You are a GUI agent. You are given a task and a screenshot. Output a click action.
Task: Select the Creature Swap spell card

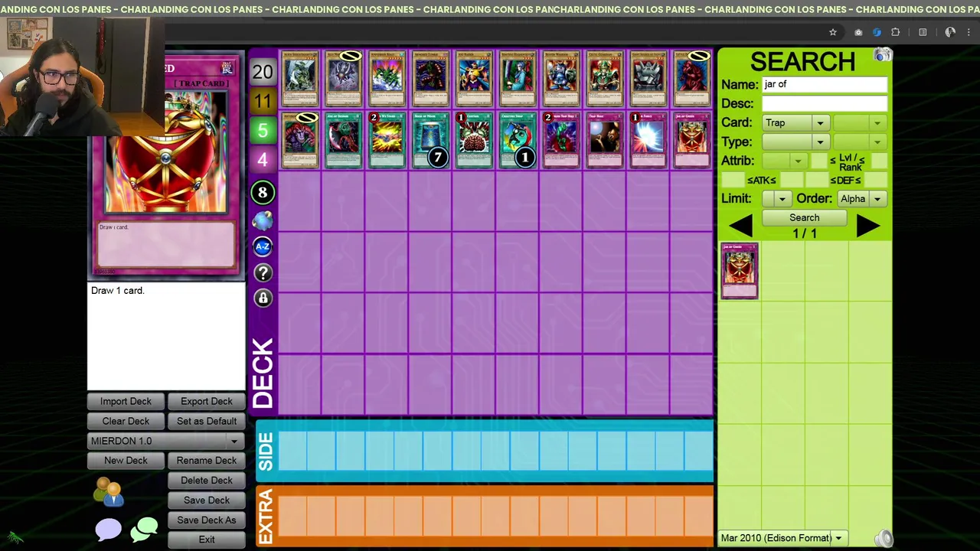pos(518,140)
